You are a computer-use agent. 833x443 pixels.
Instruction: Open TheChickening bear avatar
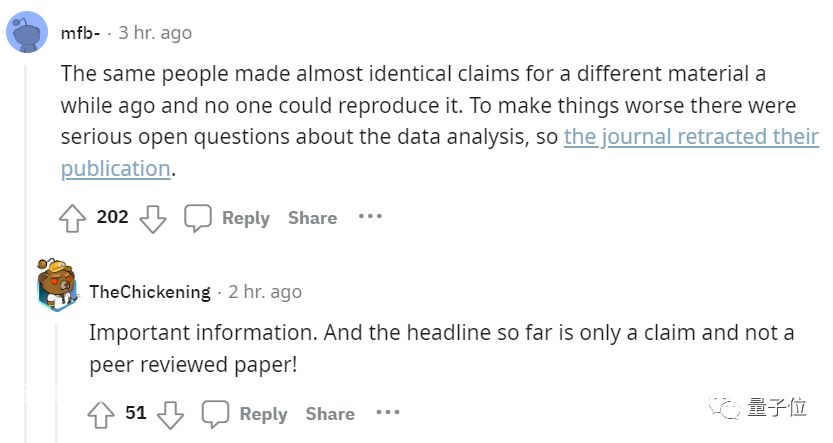coord(57,285)
